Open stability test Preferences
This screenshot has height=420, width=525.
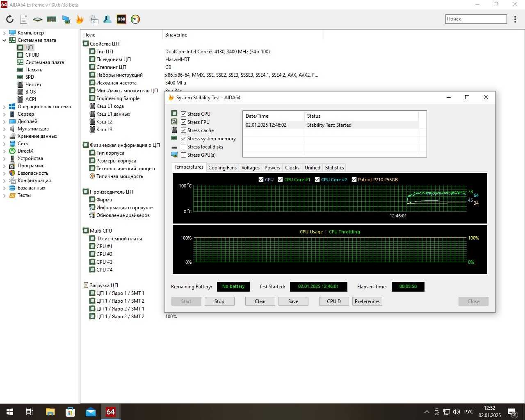(367, 301)
